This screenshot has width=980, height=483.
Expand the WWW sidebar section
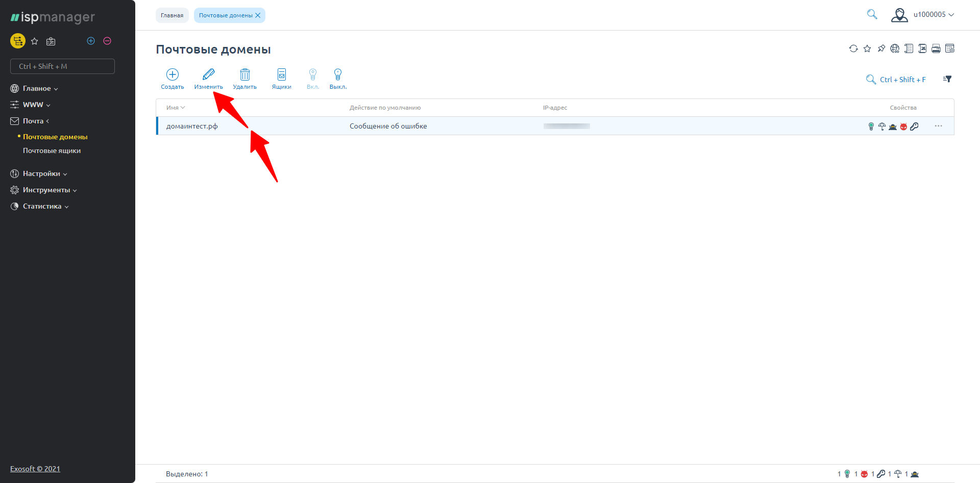pos(33,105)
